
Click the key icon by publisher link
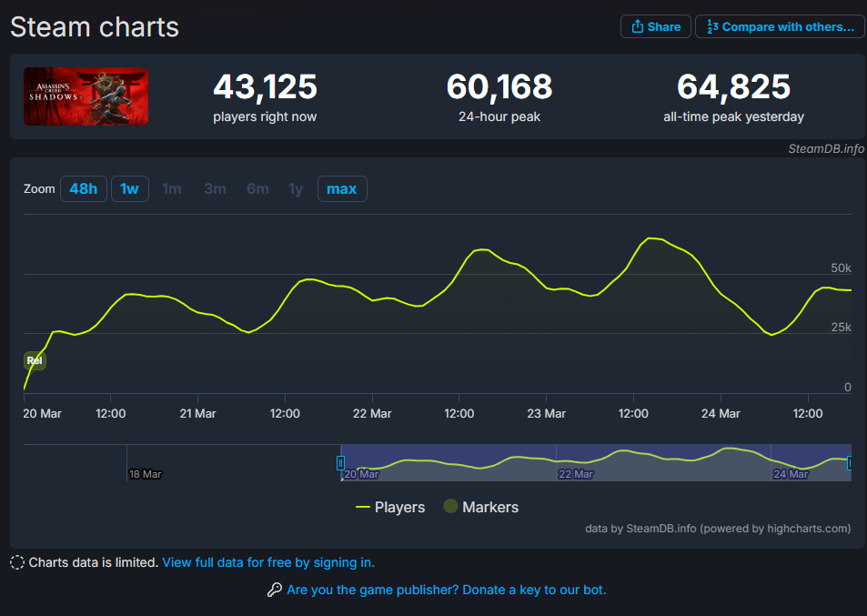[275, 590]
